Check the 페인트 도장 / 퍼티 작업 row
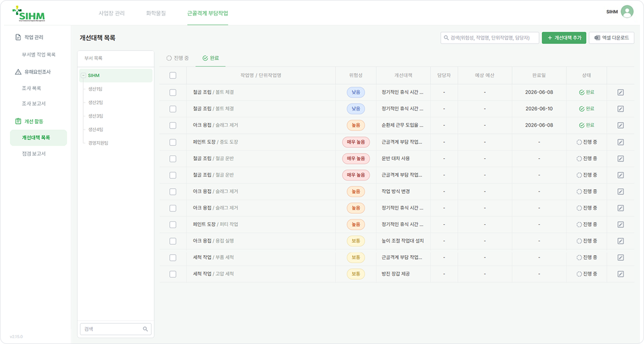Screen dimensions: 644x344 coord(173,225)
